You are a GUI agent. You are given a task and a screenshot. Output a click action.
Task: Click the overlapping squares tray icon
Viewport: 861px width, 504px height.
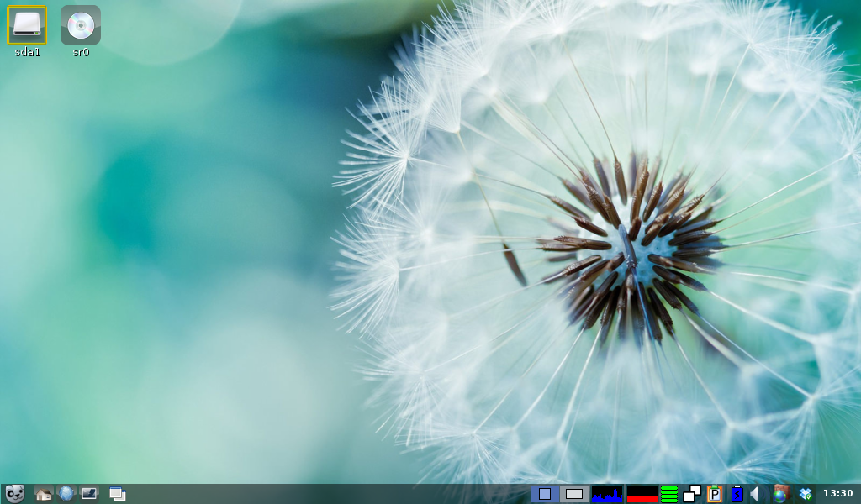[692, 494]
